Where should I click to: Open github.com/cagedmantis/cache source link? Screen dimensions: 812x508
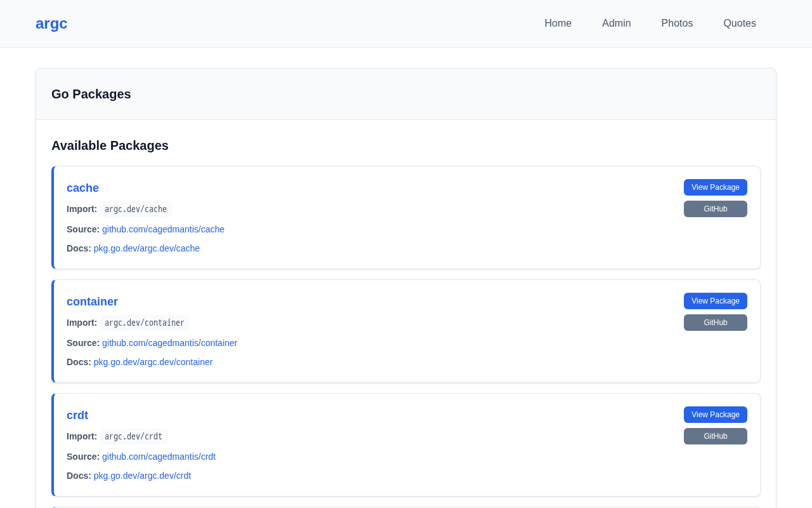pos(163,229)
